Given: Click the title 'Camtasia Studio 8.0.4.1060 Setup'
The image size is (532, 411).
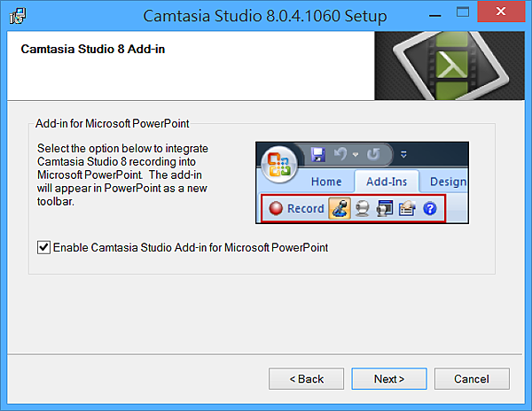Looking at the screenshot, I should 265,16.
